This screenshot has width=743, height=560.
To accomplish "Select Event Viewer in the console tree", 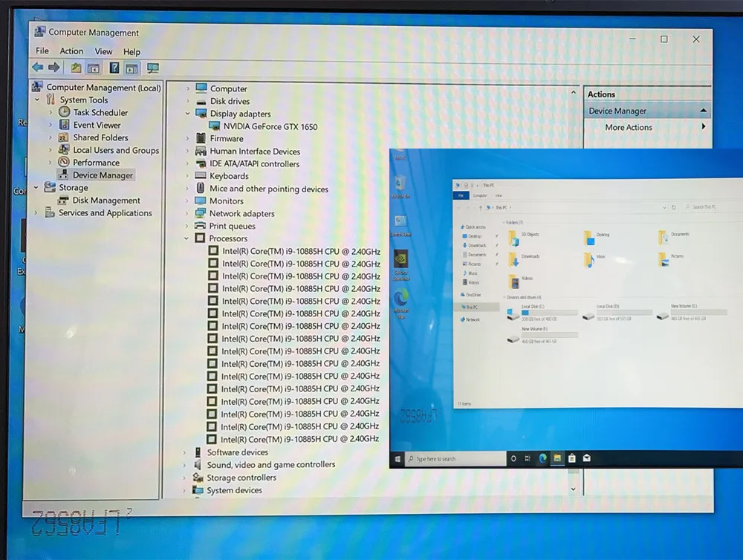I will click(97, 125).
